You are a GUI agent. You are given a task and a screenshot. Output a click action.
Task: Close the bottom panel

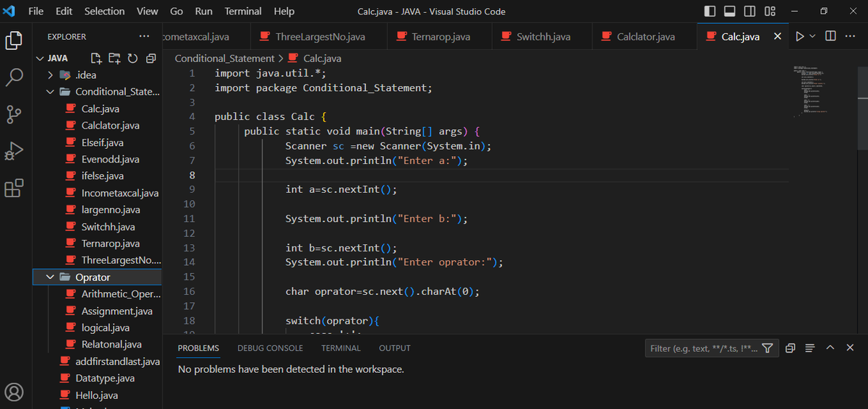click(x=850, y=348)
